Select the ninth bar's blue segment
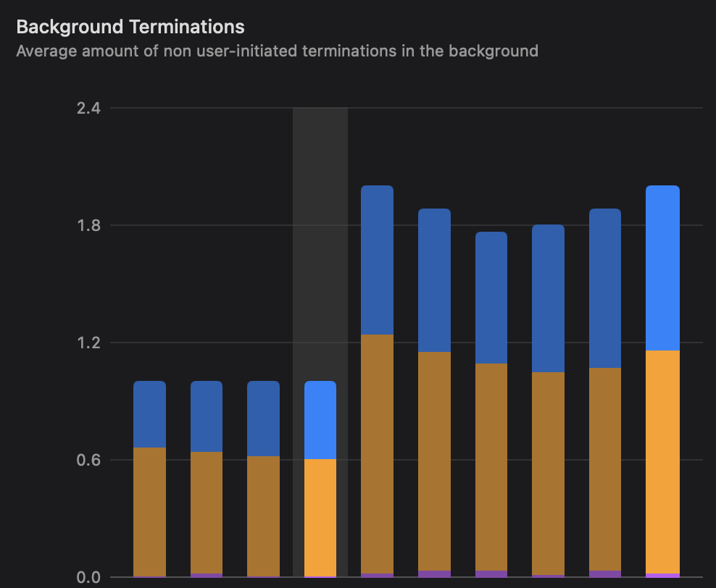Image resolution: width=716 pixels, height=588 pixels. click(605, 288)
